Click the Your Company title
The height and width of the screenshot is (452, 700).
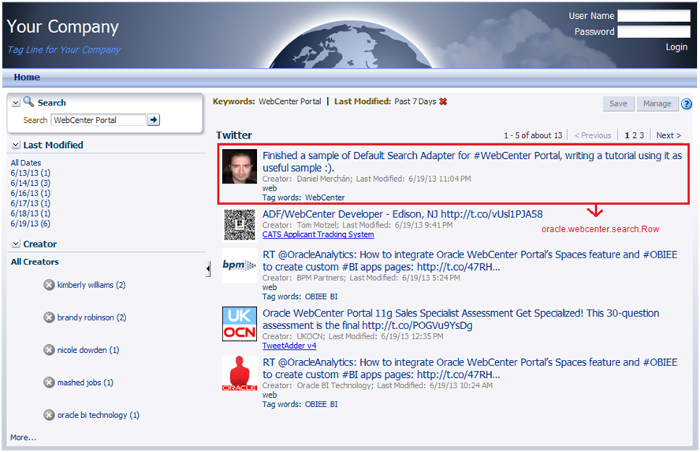(63, 26)
